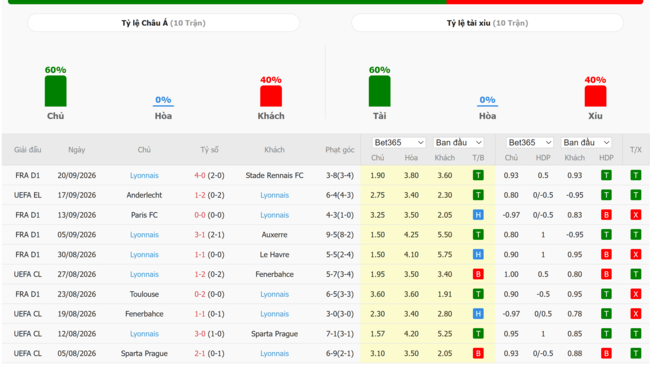This screenshot has height=369, width=650.
Task: Click red B T/B badge on 05/08/2026 row
Action: pyautogui.click(x=478, y=354)
